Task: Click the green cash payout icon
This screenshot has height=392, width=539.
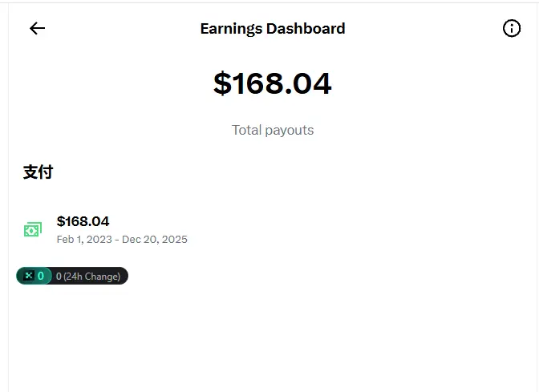Action: (32, 230)
